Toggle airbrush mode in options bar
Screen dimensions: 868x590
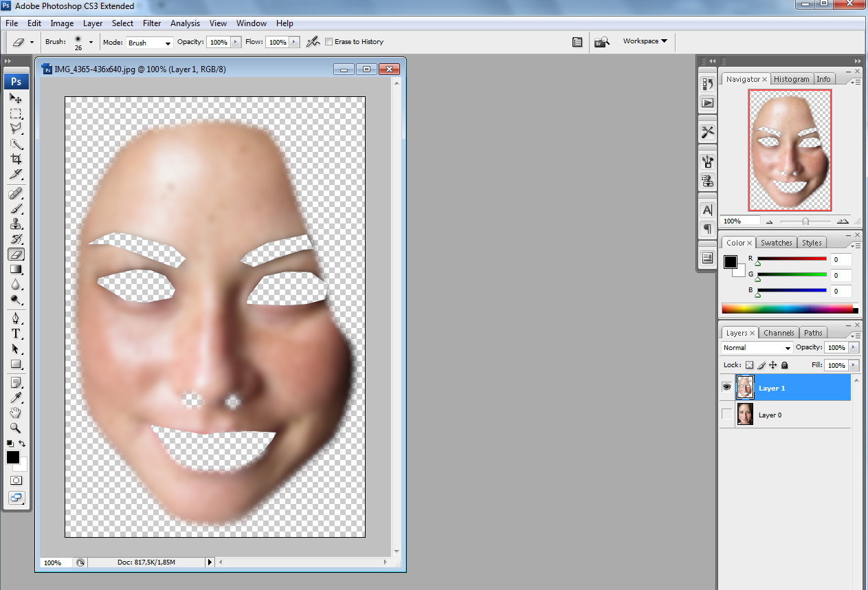click(x=313, y=42)
